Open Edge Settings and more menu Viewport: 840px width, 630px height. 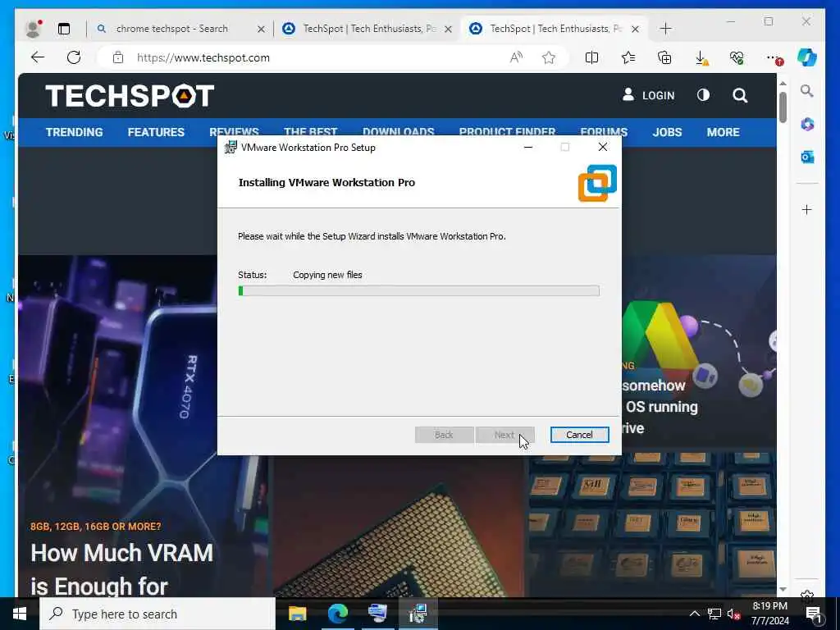click(774, 58)
